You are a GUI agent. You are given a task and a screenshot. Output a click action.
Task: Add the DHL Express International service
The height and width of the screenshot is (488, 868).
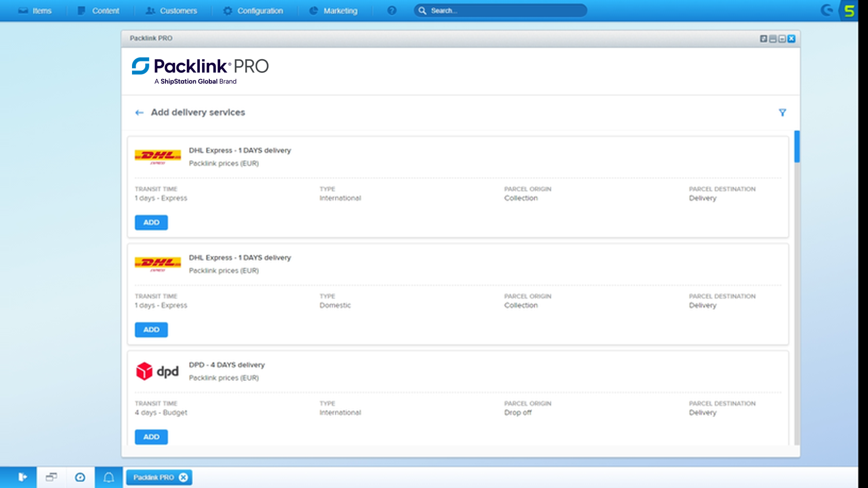coord(151,222)
